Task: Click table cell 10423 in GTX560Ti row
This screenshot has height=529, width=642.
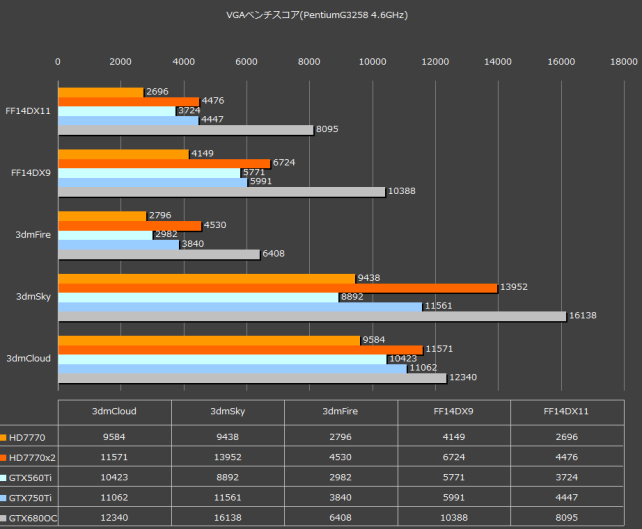Action: point(114,477)
